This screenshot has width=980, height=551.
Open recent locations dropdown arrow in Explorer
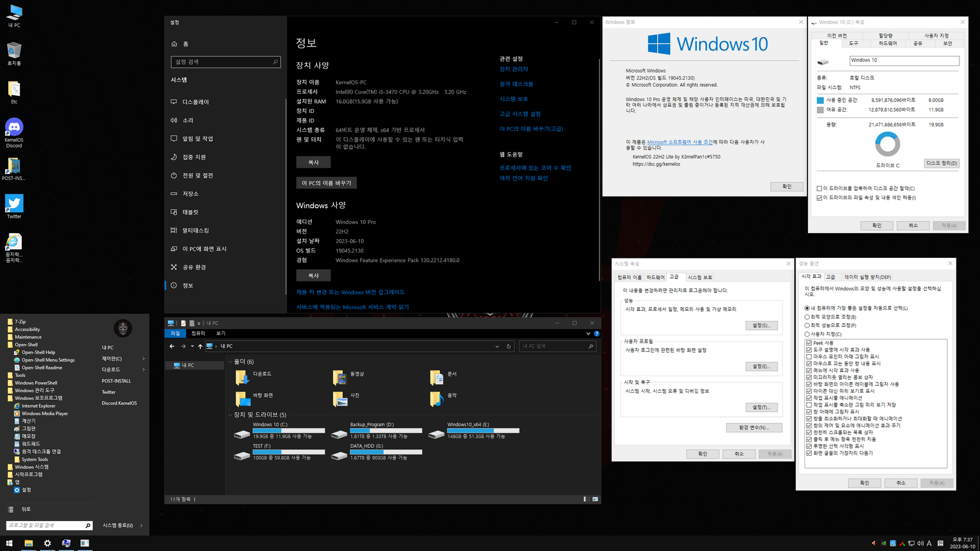(x=192, y=346)
